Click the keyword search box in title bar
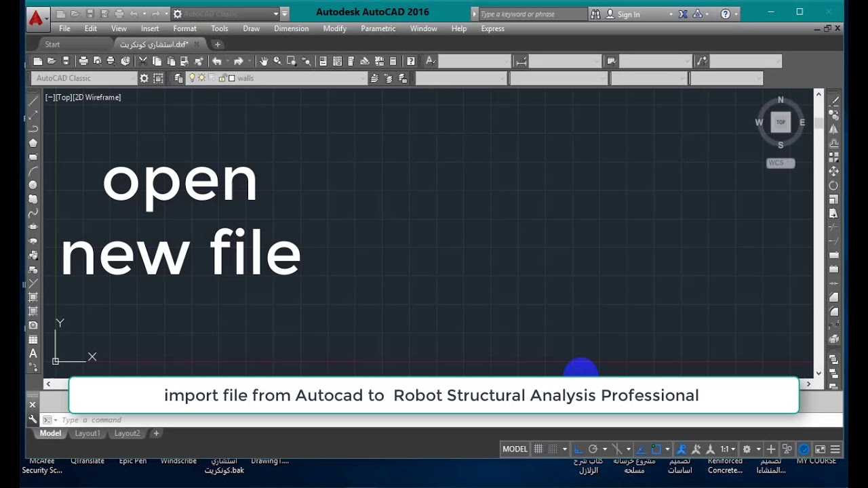The width and height of the screenshot is (868, 488). click(532, 14)
